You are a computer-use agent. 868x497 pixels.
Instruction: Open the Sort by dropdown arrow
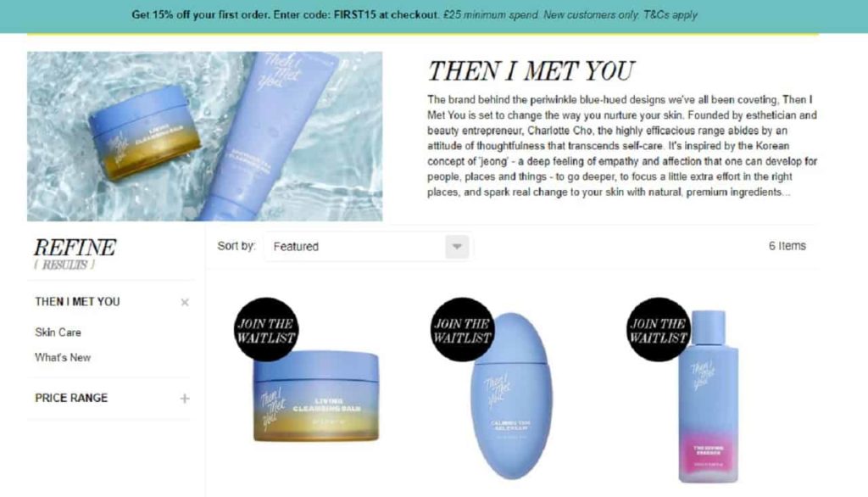[x=457, y=247]
